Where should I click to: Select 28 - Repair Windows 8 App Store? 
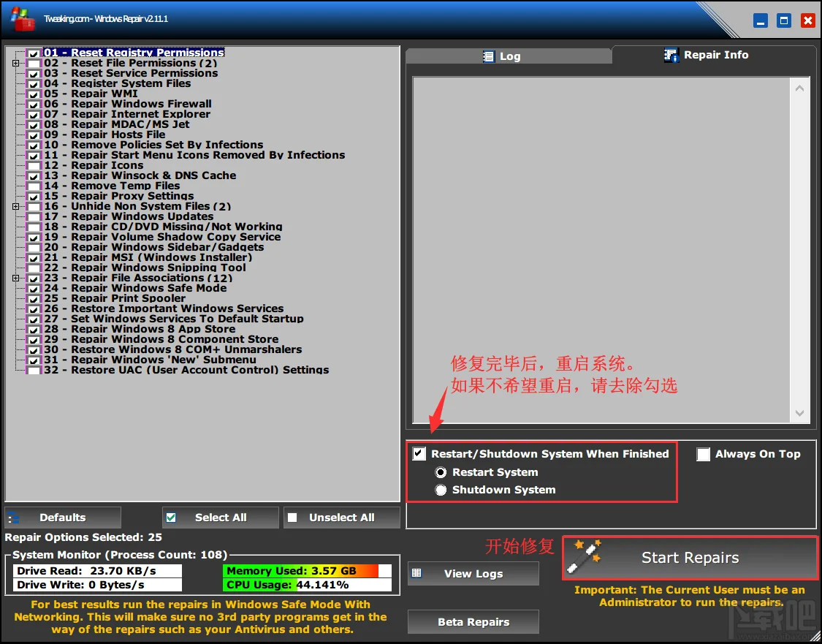pos(140,330)
